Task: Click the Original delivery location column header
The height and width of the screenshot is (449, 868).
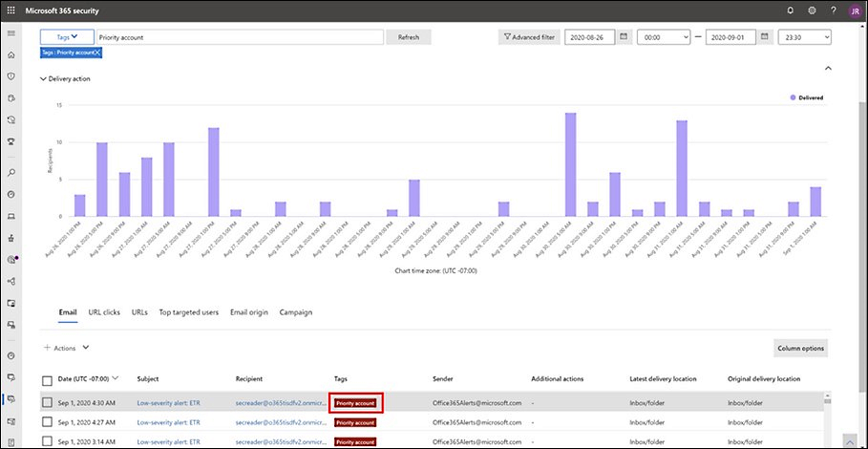Action: (764, 378)
